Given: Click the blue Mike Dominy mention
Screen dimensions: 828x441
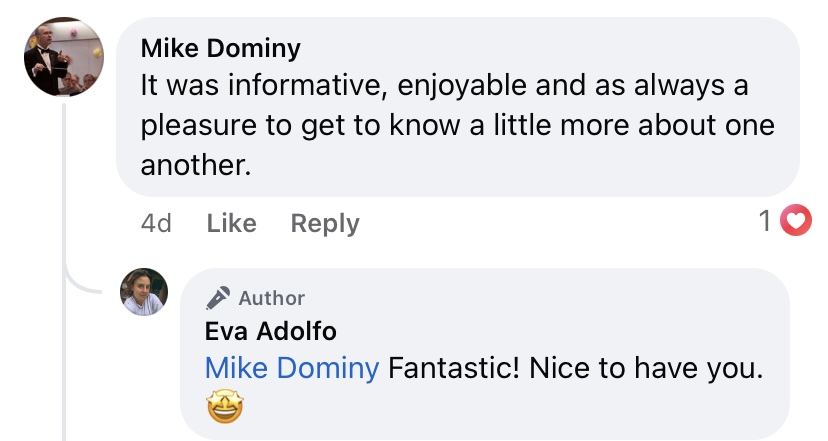Looking at the screenshot, I should [291, 368].
